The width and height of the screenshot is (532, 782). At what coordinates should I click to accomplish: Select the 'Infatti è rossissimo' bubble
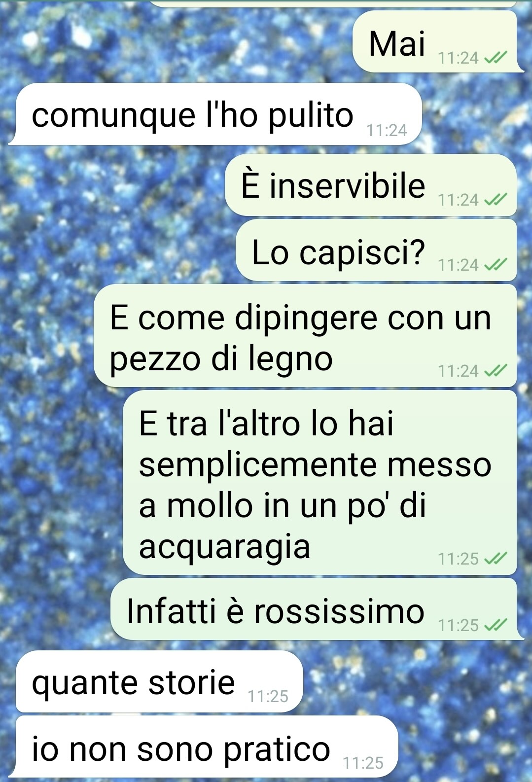click(x=318, y=610)
